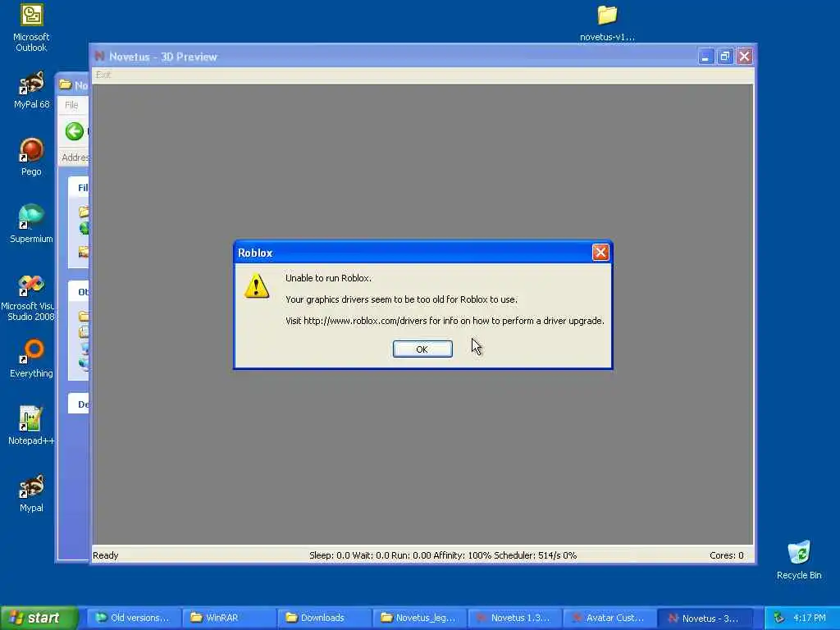Minimize the Novetus 3D Preview window

(x=705, y=57)
